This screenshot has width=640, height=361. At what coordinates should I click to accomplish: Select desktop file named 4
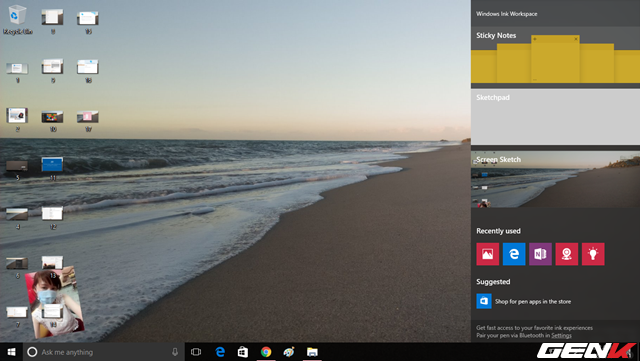17,218
